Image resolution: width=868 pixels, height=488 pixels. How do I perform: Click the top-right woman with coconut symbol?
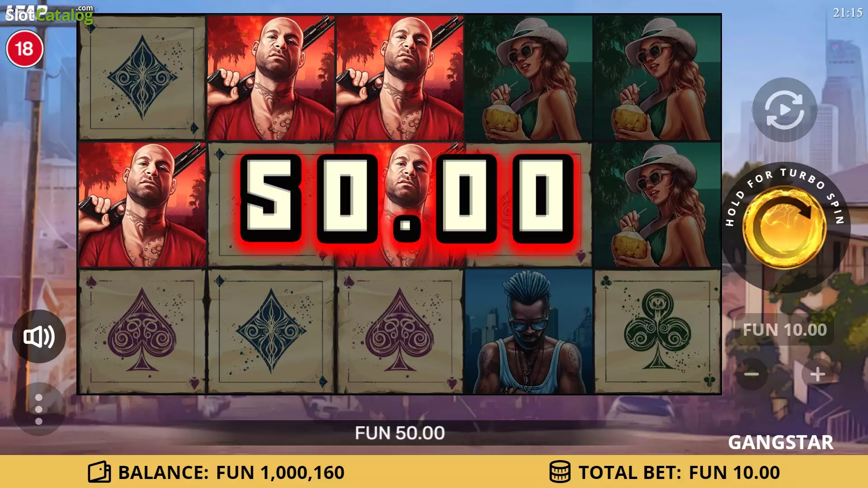coord(657,77)
